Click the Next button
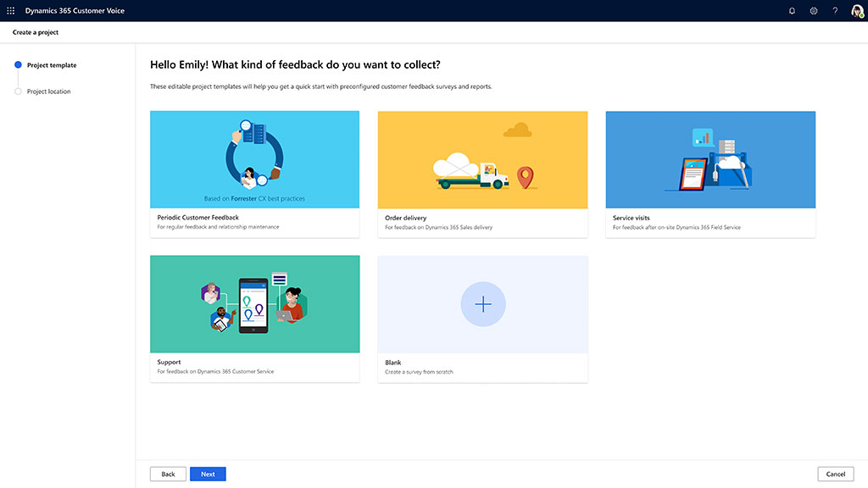Viewport: 868px width, 488px height. click(x=208, y=474)
